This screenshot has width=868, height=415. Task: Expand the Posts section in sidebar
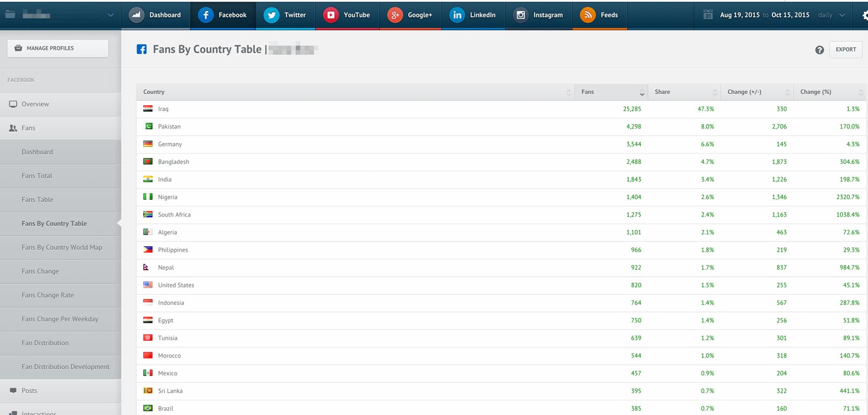click(x=29, y=391)
